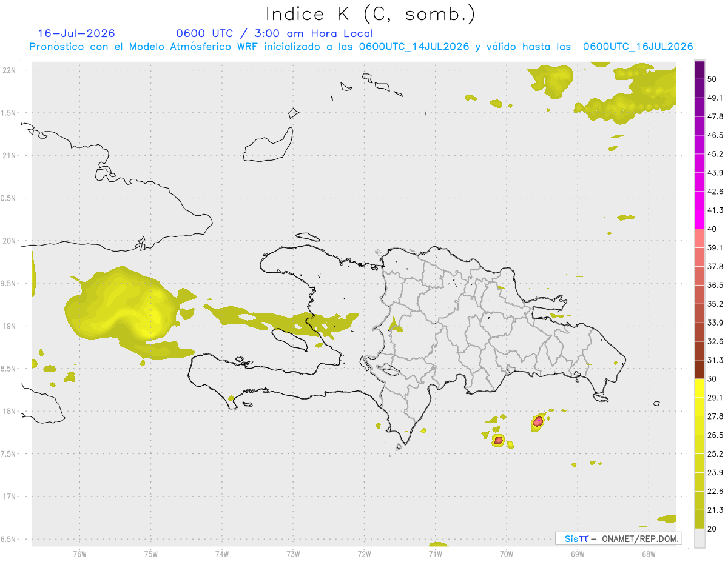Click the color bar value 27.8
The width and height of the screenshot is (728, 562).
(x=715, y=416)
